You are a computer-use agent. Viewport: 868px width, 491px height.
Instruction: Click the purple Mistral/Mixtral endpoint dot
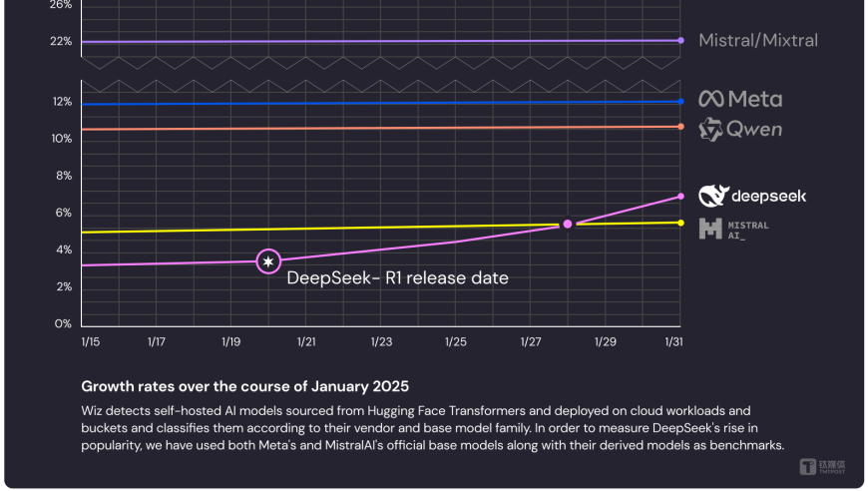click(x=680, y=40)
